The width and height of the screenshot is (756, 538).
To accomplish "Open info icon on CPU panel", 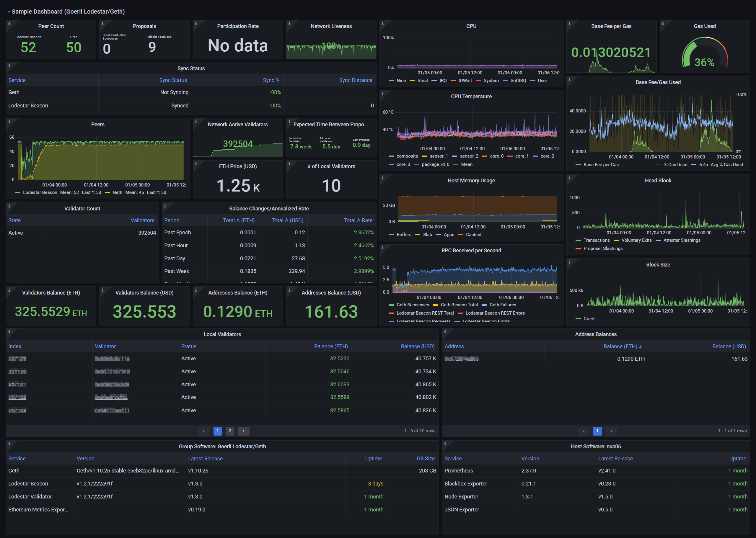I will (383, 24).
